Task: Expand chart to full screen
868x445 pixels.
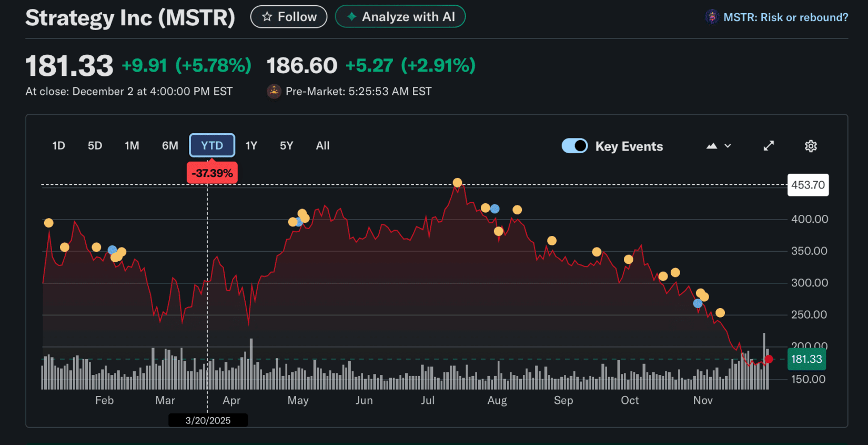Action: click(x=769, y=146)
